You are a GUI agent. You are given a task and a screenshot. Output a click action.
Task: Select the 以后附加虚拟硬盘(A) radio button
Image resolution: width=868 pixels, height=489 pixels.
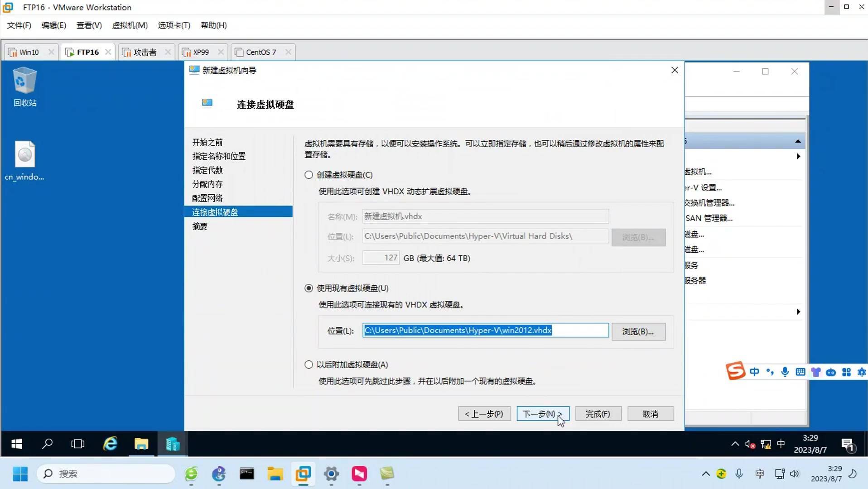[x=309, y=364]
